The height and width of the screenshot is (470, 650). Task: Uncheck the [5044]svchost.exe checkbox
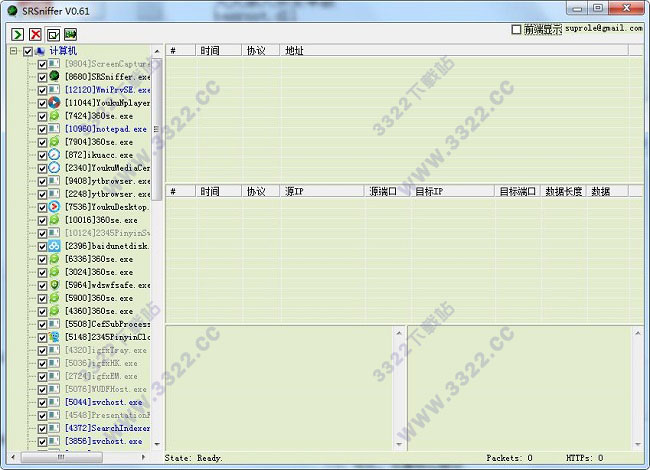coord(42,402)
